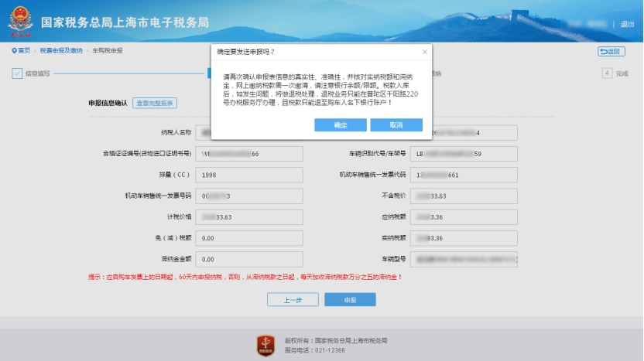Image resolution: width=644 pixels, height=361 pixels.
Task: Click the 退出 logout link
Action: pos(627,24)
